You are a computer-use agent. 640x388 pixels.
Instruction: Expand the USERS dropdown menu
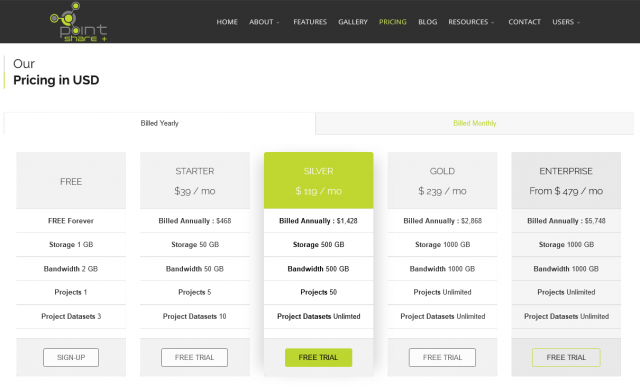click(x=566, y=22)
